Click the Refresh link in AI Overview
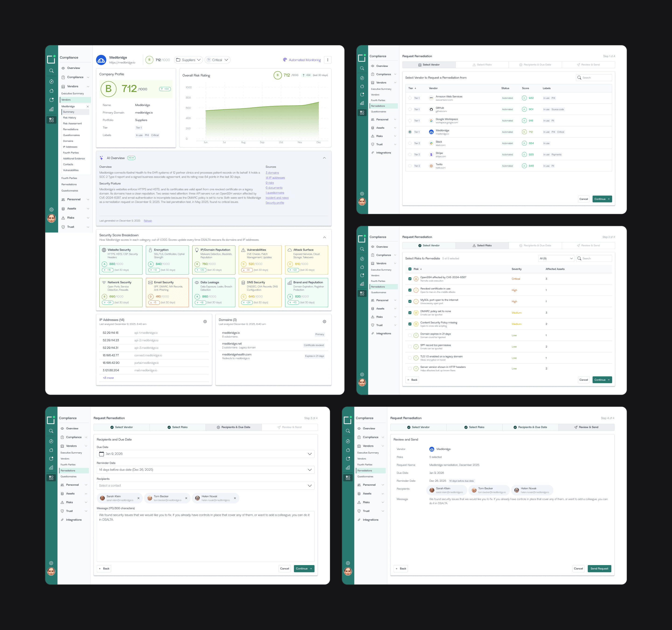The image size is (672, 630). tap(148, 221)
